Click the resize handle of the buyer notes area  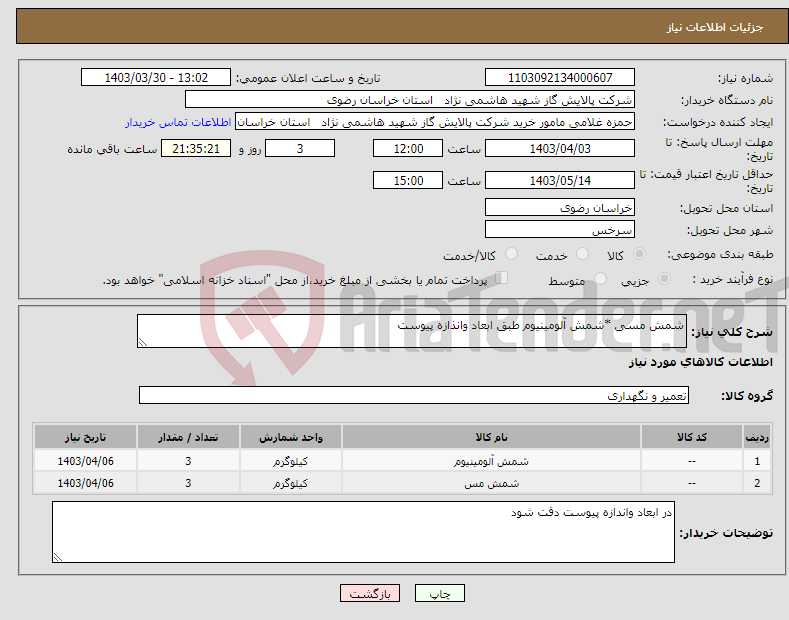[58, 557]
